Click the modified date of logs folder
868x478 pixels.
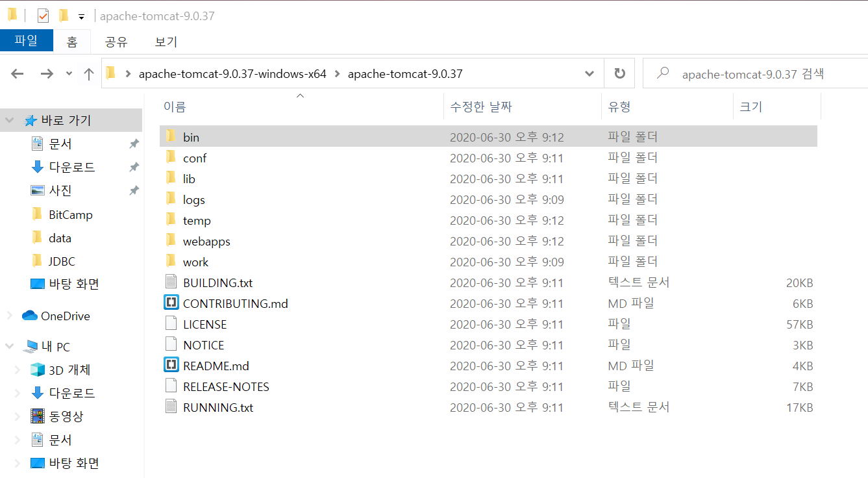point(507,199)
